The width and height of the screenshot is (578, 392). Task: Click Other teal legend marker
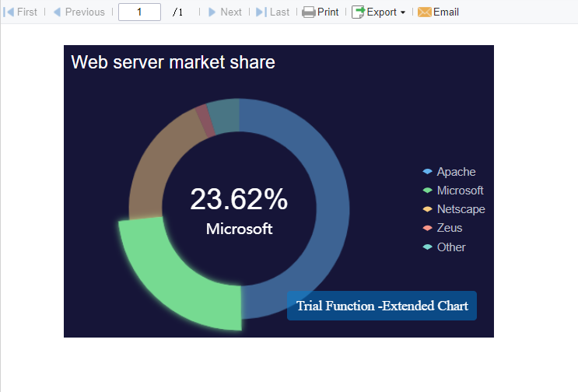427,247
